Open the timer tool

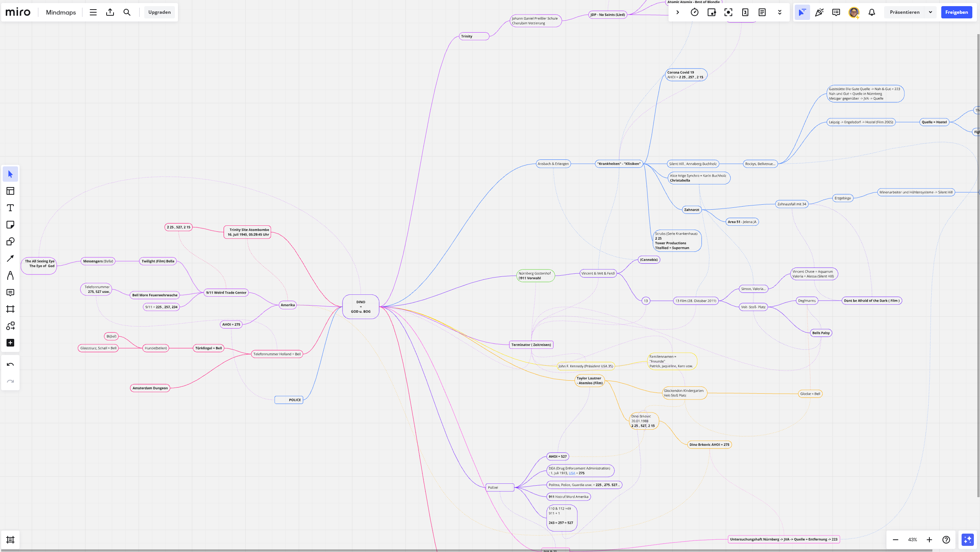pos(695,12)
